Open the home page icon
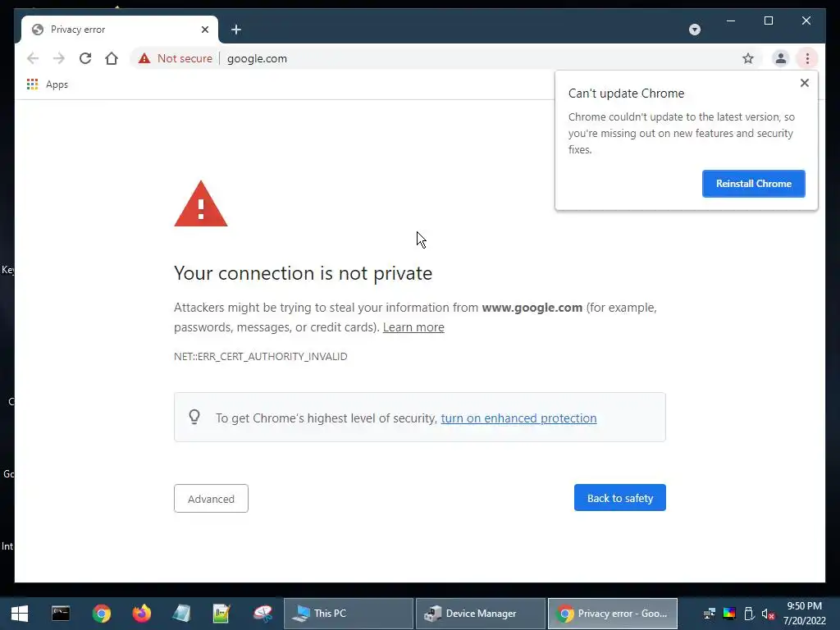 [112, 58]
